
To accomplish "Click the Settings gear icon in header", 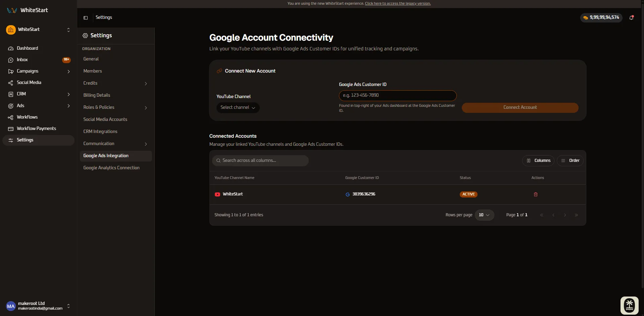I will point(85,36).
